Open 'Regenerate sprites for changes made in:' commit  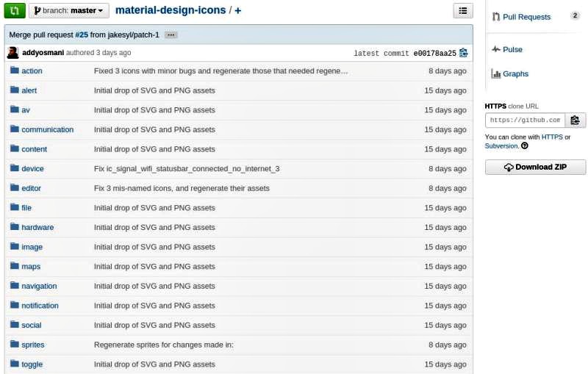tap(163, 345)
